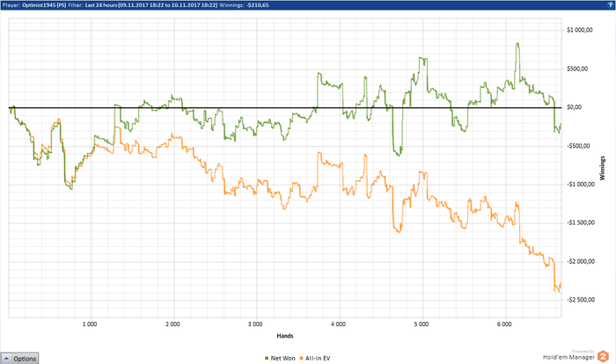This screenshot has height=364, width=616.
Task: Click the 'Last 24 hours' filter text
Action: [x=101, y=5]
